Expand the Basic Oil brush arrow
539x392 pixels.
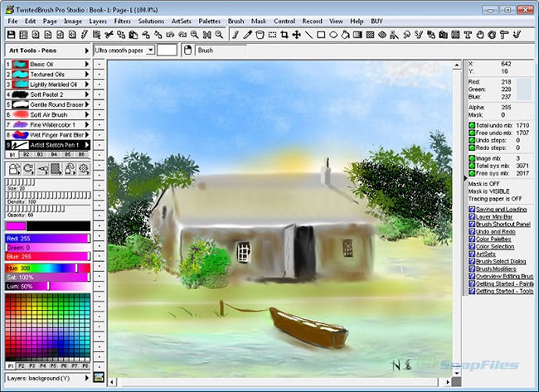click(x=86, y=64)
